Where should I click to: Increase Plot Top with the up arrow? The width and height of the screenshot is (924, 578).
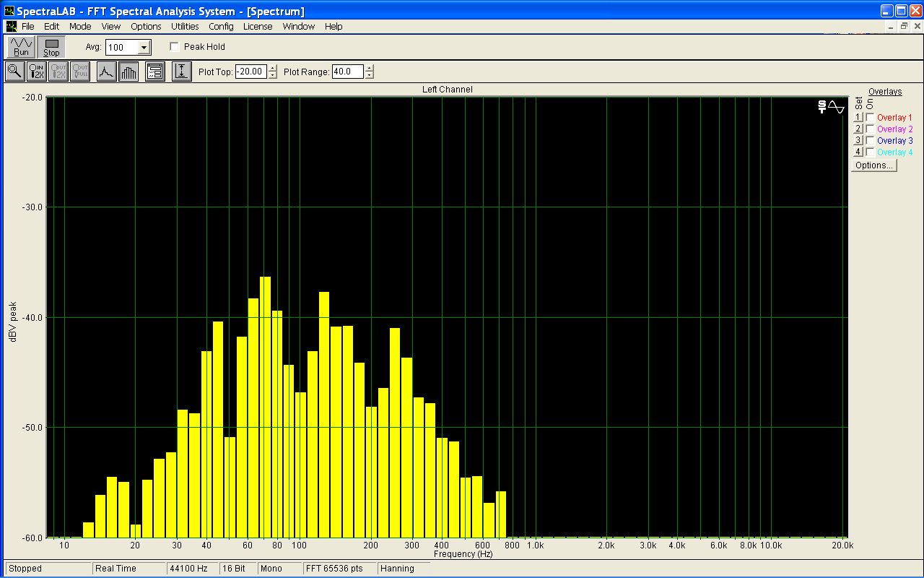(272, 69)
